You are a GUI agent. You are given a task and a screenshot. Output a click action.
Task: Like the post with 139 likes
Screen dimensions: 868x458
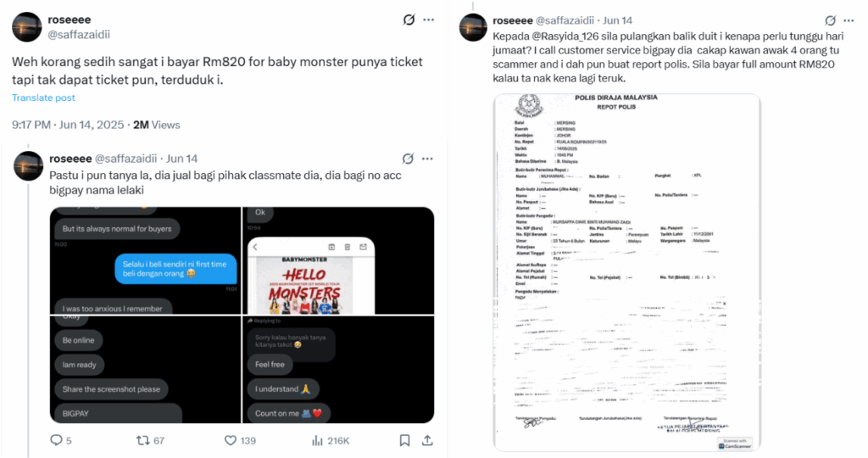tap(240, 440)
